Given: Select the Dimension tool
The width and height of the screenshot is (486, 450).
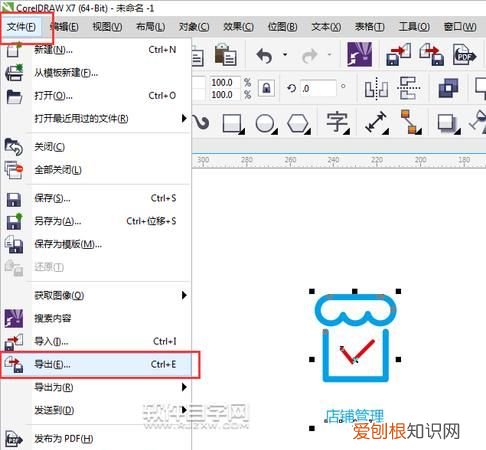Looking at the screenshot, I should (377, 123).
